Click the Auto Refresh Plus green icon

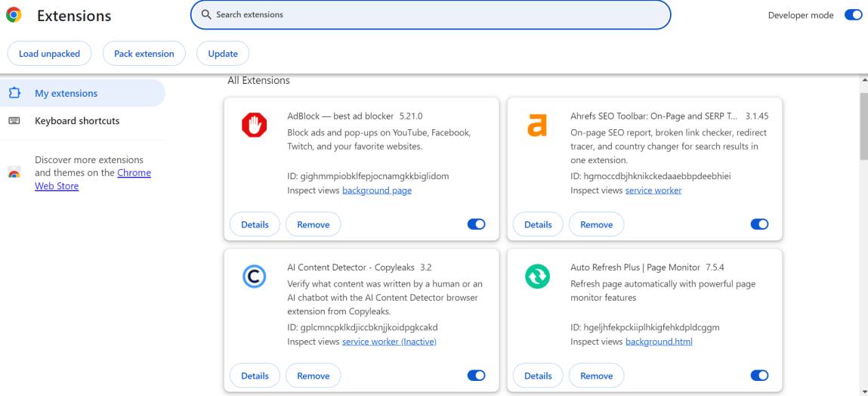[537, 277]
